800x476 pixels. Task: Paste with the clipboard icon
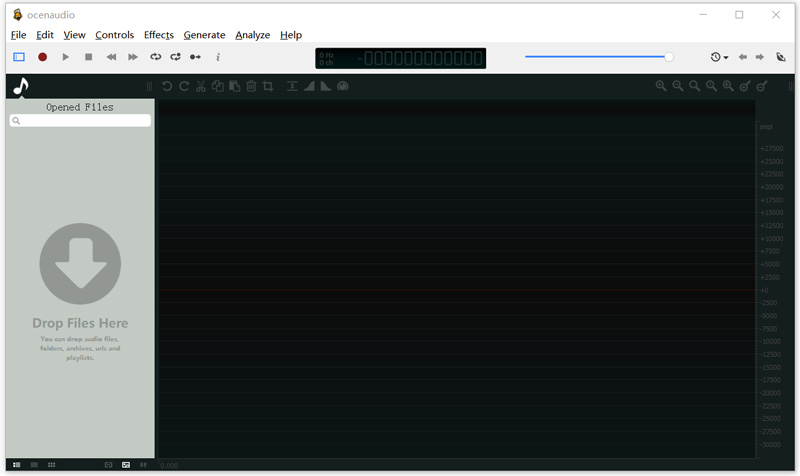[x=235, y=86]
